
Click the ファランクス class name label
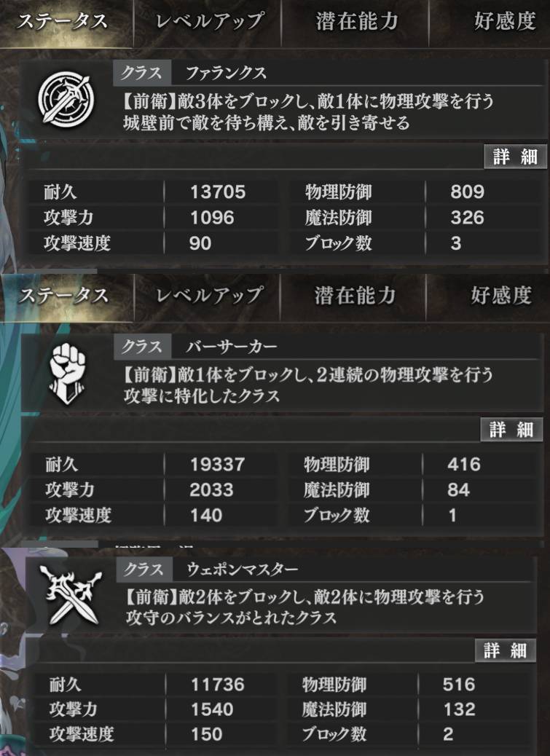tap(226, 73)
